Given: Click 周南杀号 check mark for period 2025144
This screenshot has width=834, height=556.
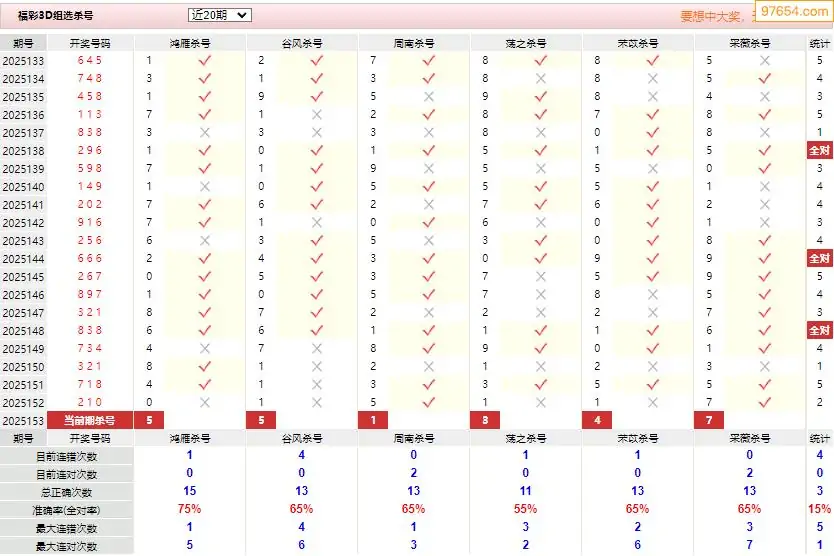Looking at the screenshot, I should click(x=429, y=259).
